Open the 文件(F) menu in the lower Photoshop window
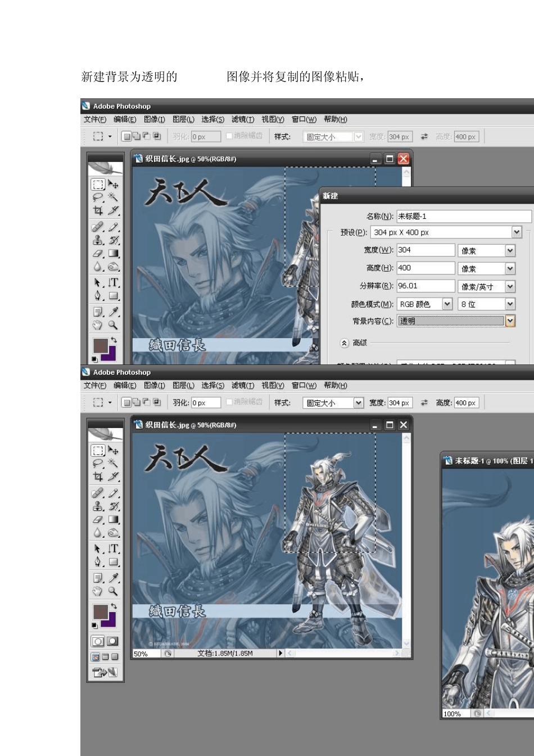Viewport: 534px width, 756px height. [95, 385]
